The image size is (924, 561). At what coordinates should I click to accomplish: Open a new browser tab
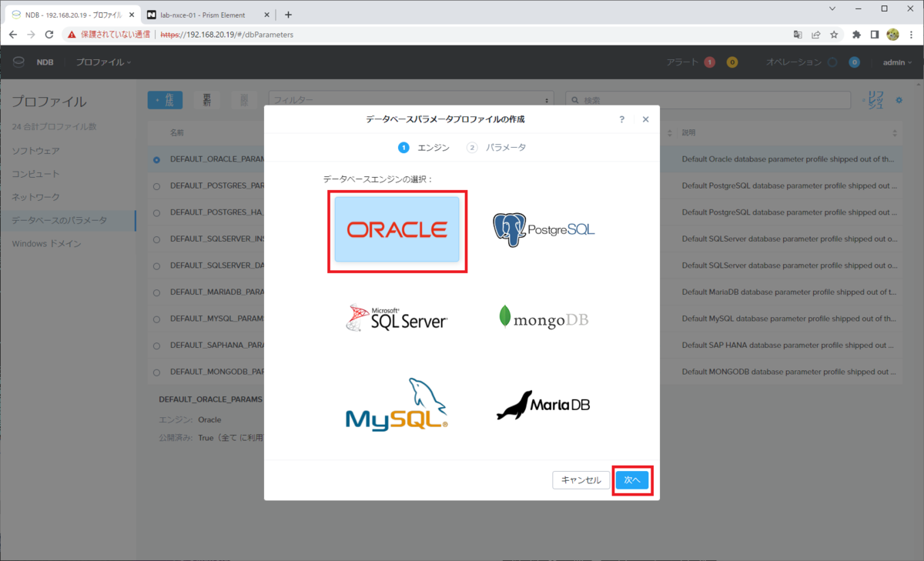coord(289,15)
